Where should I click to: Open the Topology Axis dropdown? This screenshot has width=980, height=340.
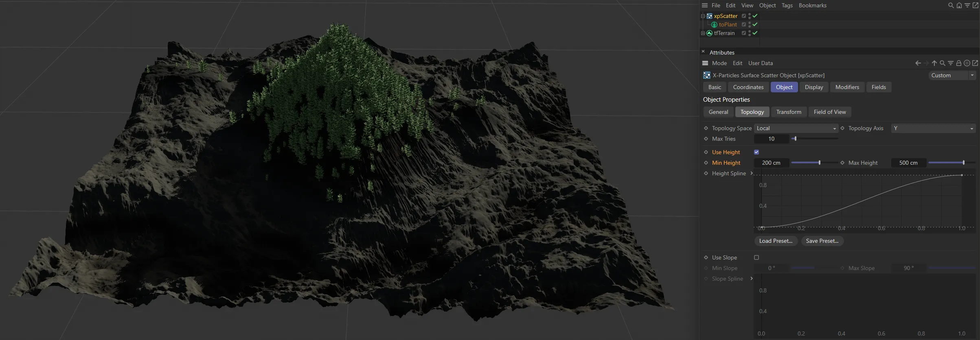(933, 128)
